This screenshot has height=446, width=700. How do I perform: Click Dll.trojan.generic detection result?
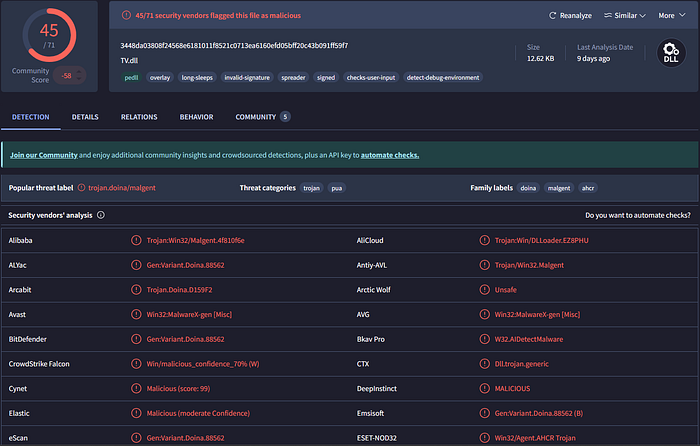pos(521,364)
